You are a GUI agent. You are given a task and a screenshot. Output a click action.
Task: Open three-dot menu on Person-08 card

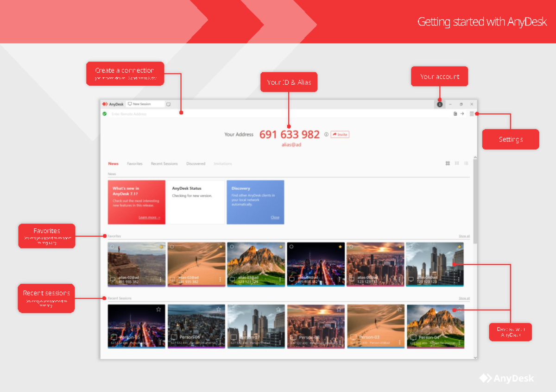(x=340, y=342)
